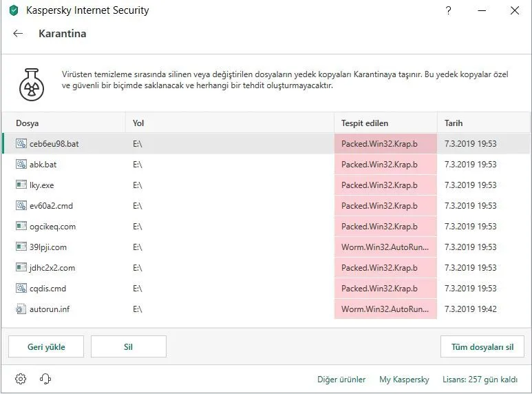Select the ogcikeq.com file name
Screen dimensions: 532x394
[x=52, y=227]
